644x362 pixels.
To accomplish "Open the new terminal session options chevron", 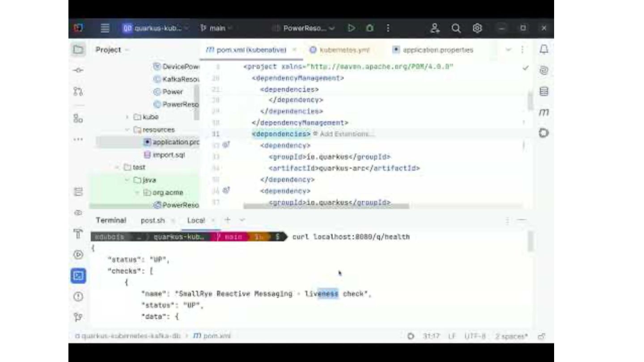I will 242,220.
